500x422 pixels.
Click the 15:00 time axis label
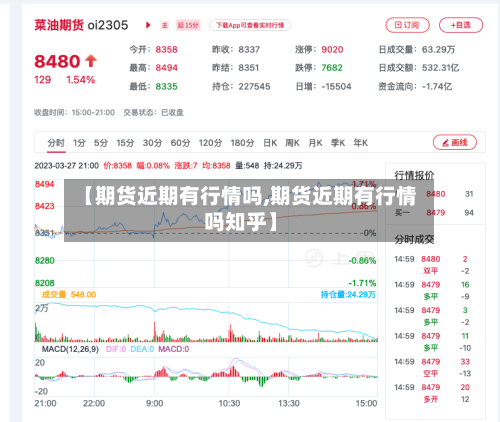pyautogui.click(x=366, y=404)
